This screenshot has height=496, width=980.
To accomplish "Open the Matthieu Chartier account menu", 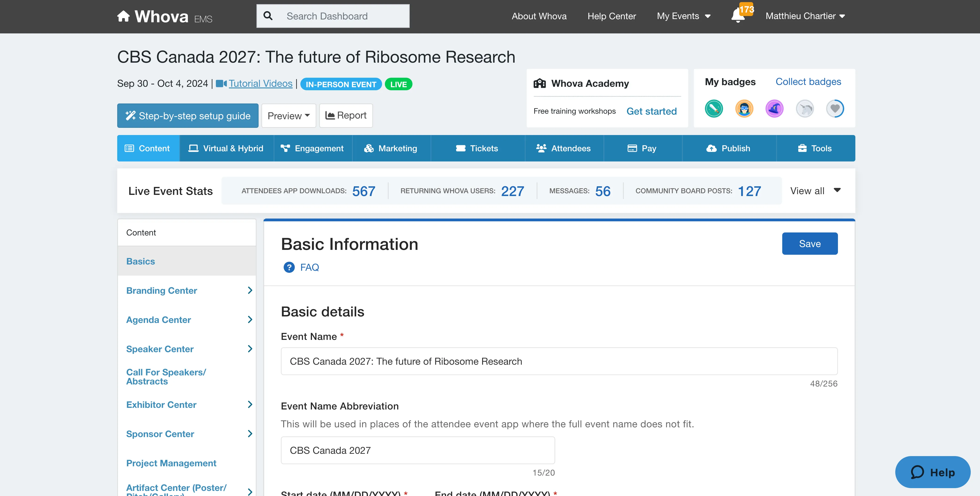I will (x=805, y=16).
